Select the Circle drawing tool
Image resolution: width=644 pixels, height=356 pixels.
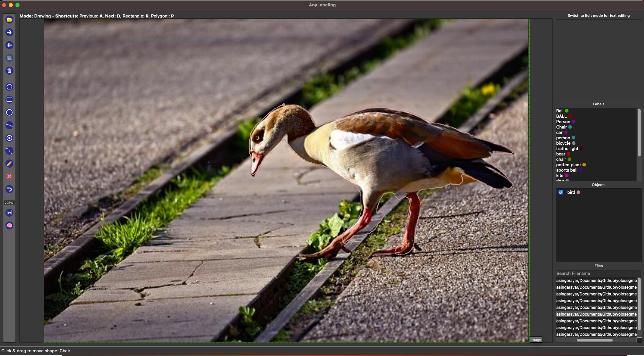click(9, 112)
